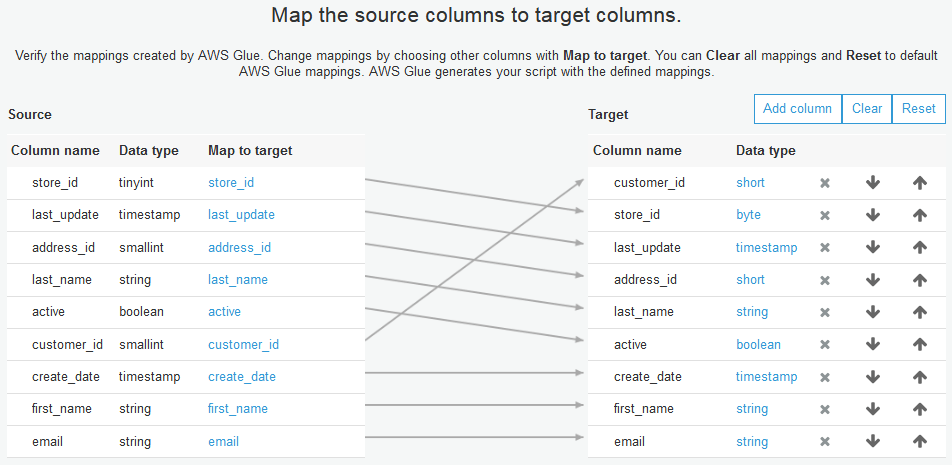952x465 pixels.
Task: Open customer_id map to target selection
Action: click(243, 344)
